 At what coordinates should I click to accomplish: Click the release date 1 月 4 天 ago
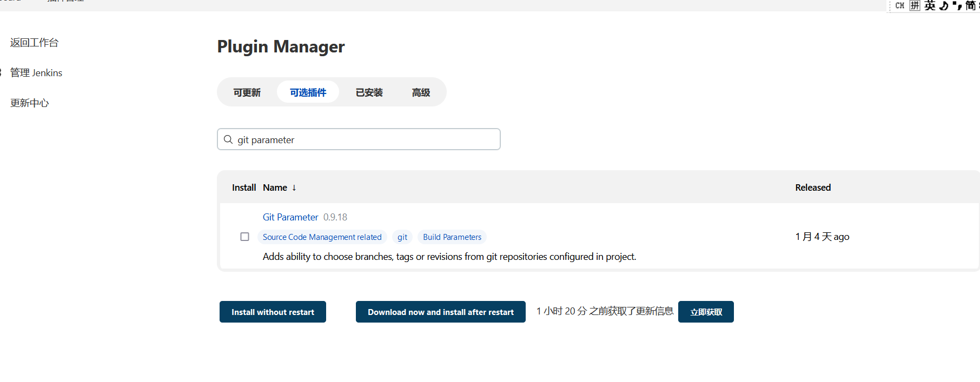click(x=822, y=237)
